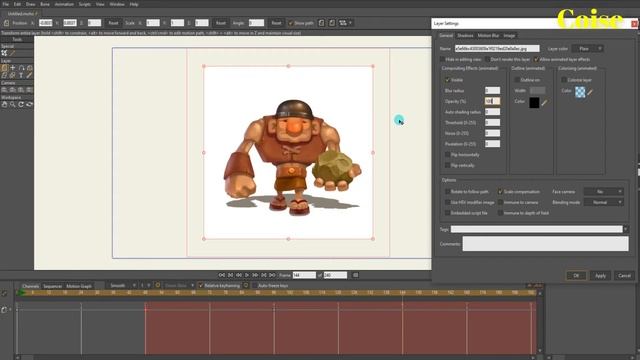Click Cancel in Layer Settings
Screen dimensions: 640x360
[624, 276]
